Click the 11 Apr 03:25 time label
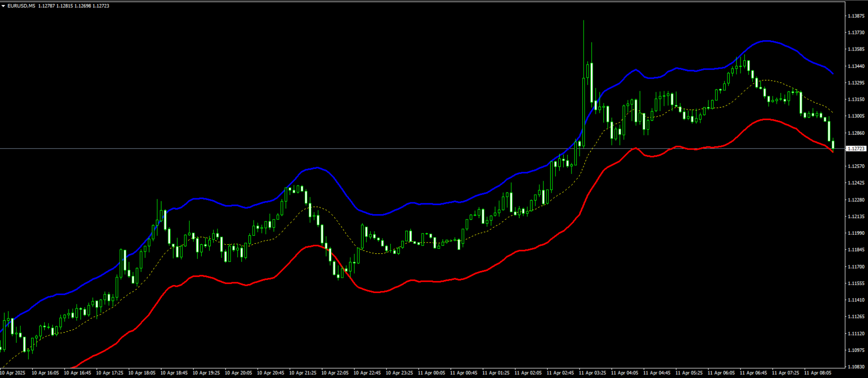 tap(592, 373)
